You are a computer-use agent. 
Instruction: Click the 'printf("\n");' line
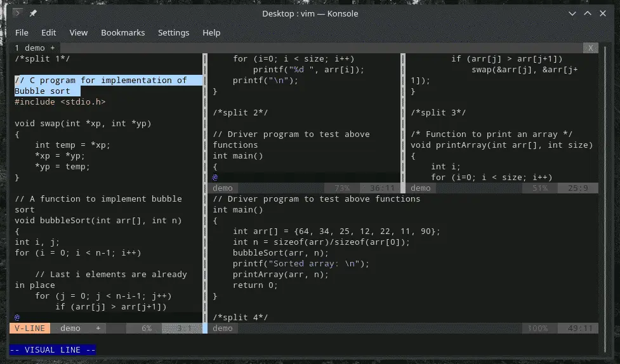pos(265,81)
